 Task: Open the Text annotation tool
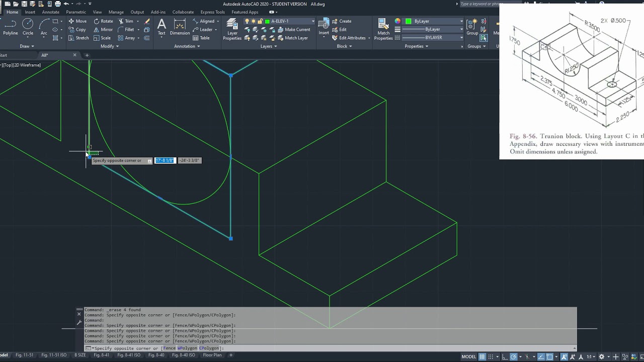(x=162, y=27)
